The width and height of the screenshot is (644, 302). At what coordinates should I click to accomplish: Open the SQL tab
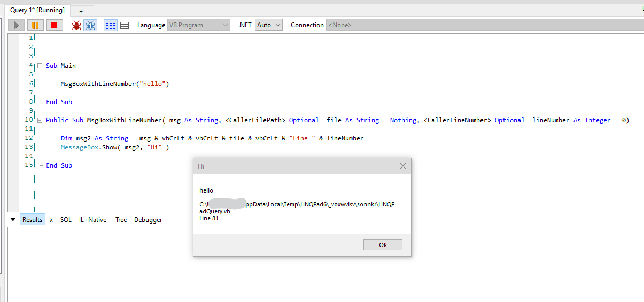click(x=66, y=220)
